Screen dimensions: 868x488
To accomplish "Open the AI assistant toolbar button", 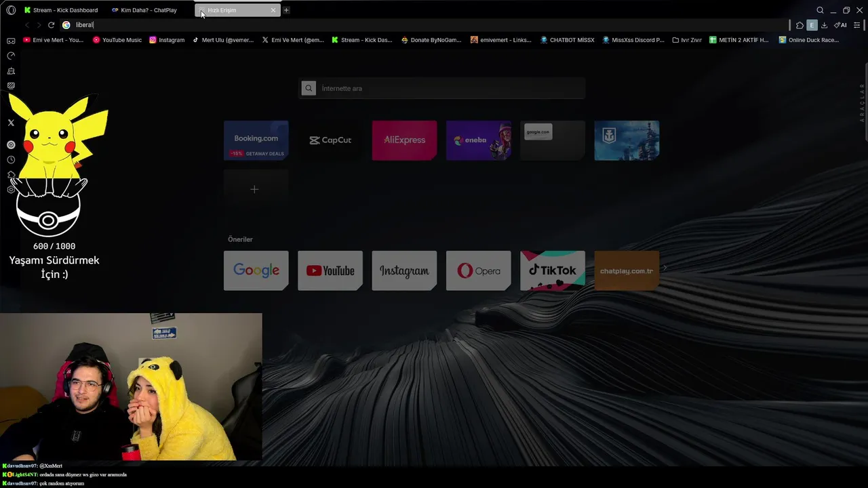I will (840, 25).
